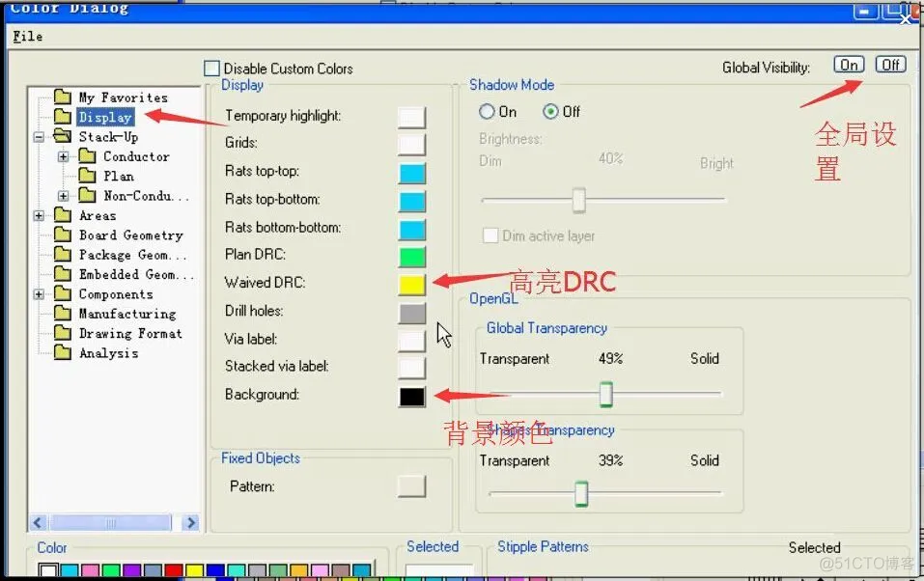Viewport: 924px width, 581px height.
Task: Turn Shadow Mode On radio button
Action: 487,111
